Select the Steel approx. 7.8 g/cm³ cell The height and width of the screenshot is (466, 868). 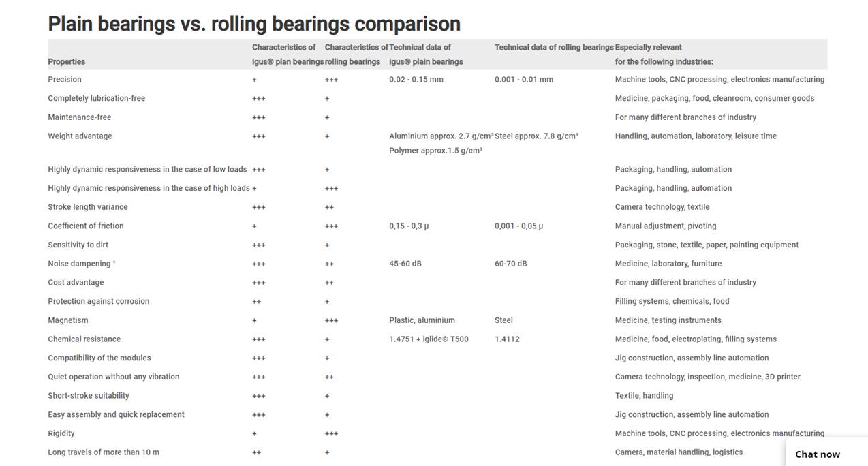[x=536, y=136]
